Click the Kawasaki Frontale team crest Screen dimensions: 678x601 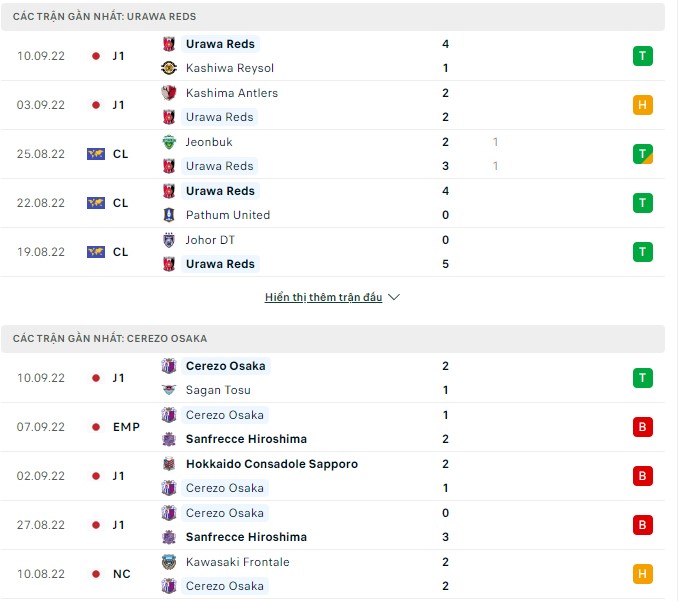pos(169,562)
